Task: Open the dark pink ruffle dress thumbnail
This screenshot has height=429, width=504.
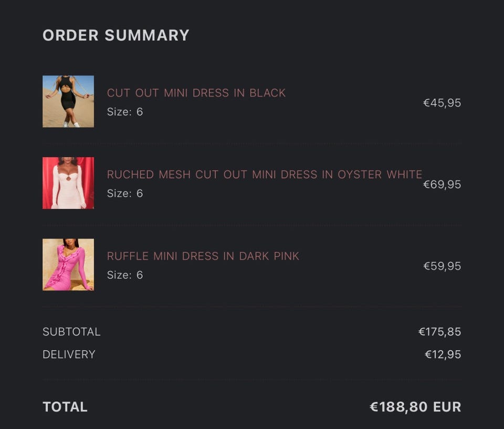Action: point(68,265)
